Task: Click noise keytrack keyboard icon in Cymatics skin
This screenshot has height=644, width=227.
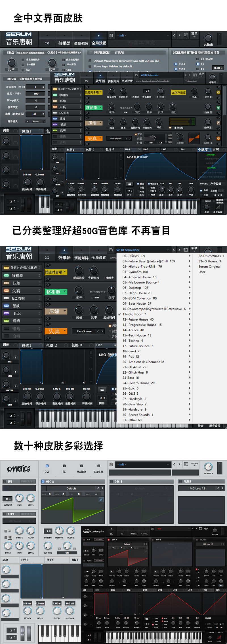Action: pos(10,538)
